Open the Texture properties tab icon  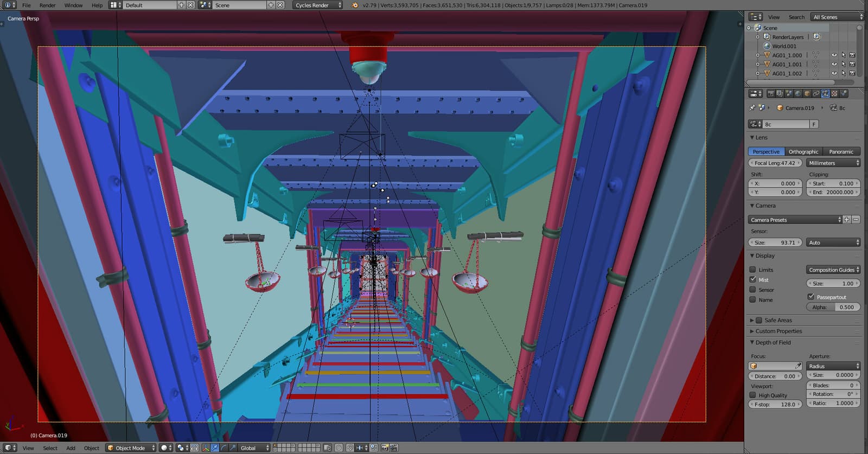[835, 94]
